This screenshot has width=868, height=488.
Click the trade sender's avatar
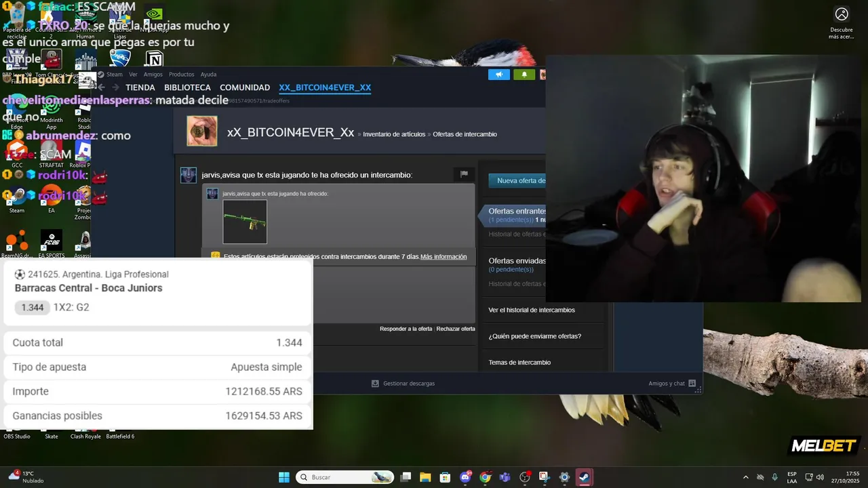tap(189, 175)
